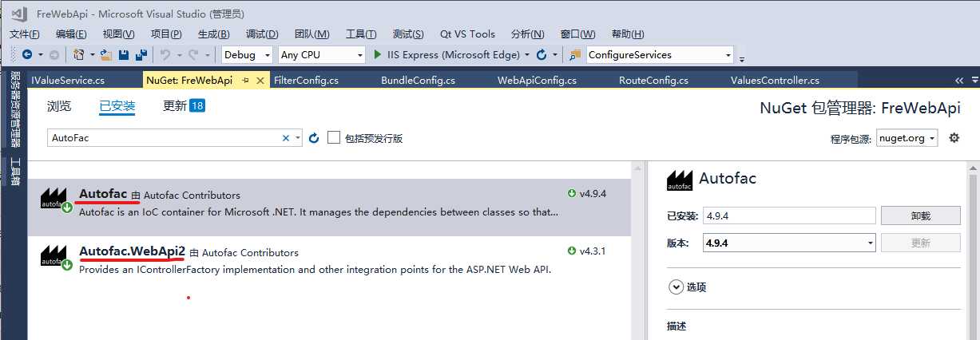Switch to the IValueService.cs tab
The width and height of the screenshot is (980, 340).
68,81
